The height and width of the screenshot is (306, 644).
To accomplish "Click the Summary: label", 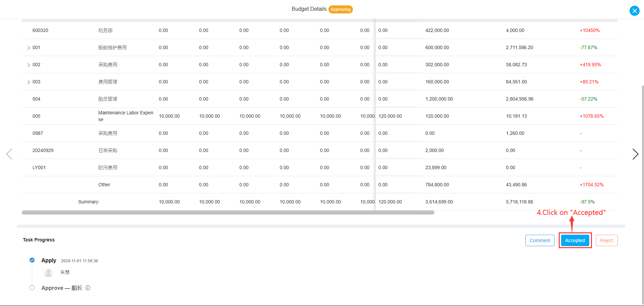I will [89, 202].
